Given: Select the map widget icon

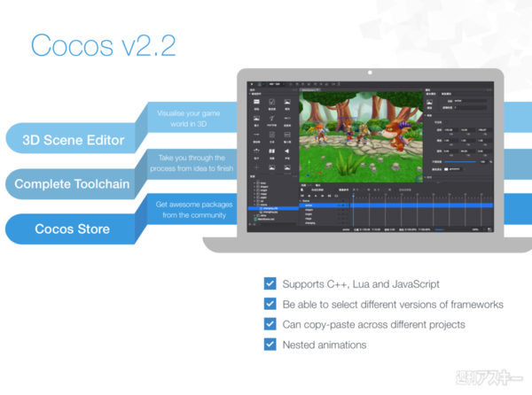Looking at the screenshot, I should click(x=272, y=151).
